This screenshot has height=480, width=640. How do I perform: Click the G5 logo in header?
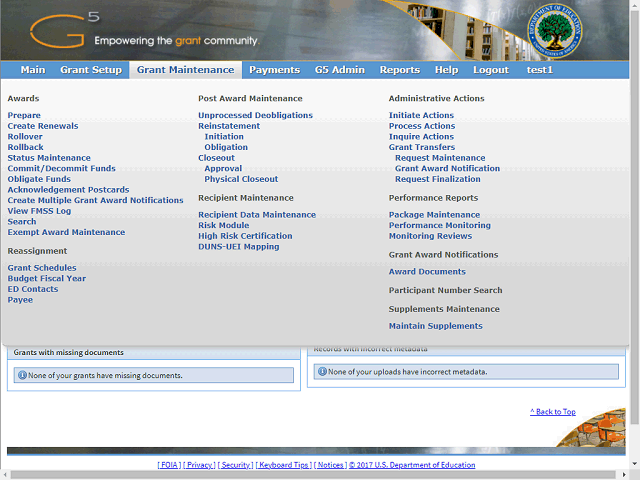[64, 29]
